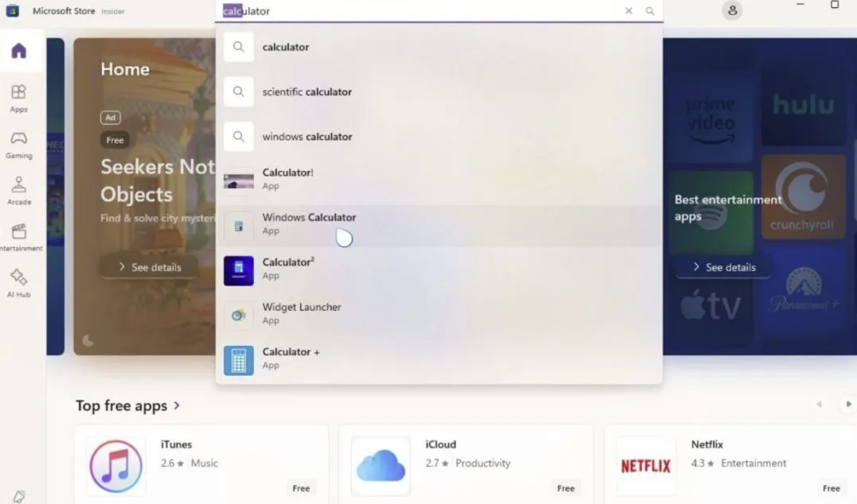Image resolution: width=857 pixels, height=504 pixels.
Task: Select the 'calculator' search suggestion
Action: point(439,47)
